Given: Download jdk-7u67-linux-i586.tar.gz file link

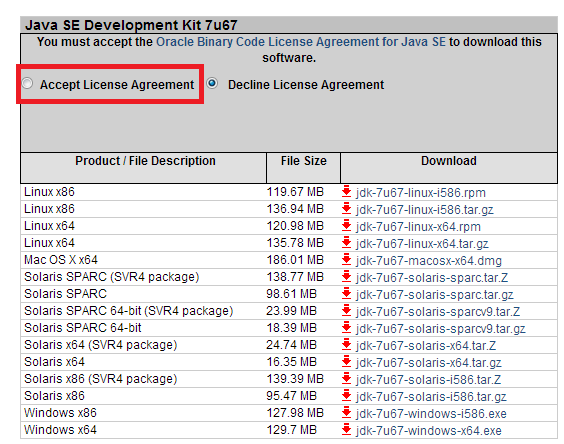Looking at the screenshot, I should click(x=424, y=210).
